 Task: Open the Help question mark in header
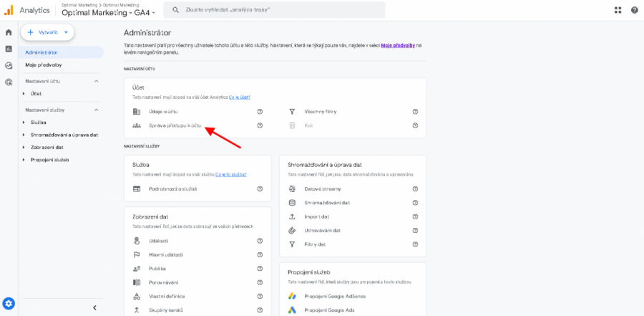click(x=635, y=10)
